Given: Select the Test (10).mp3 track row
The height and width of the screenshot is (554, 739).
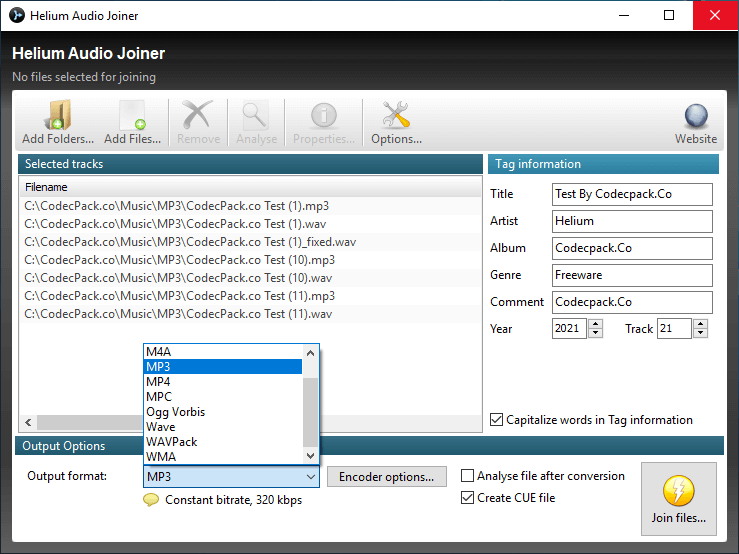Looking at the screenshot, I should click(250, 260).
